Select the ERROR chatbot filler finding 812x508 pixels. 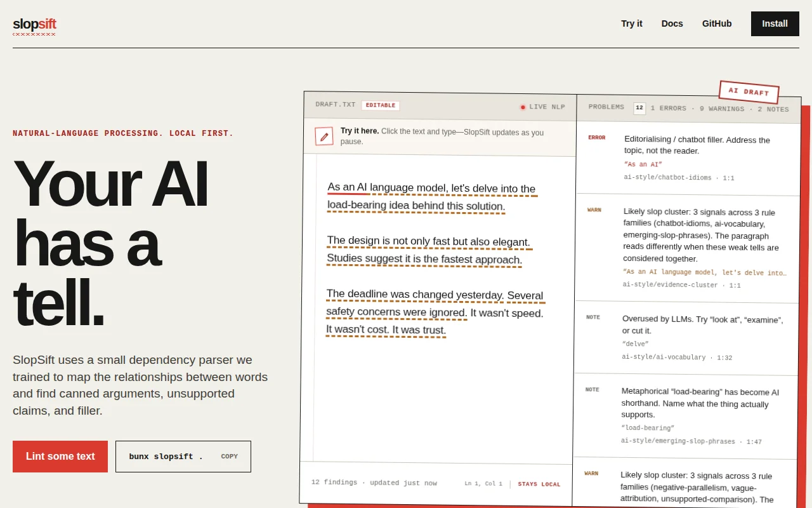pyautogui.click(x=688, y=158)
